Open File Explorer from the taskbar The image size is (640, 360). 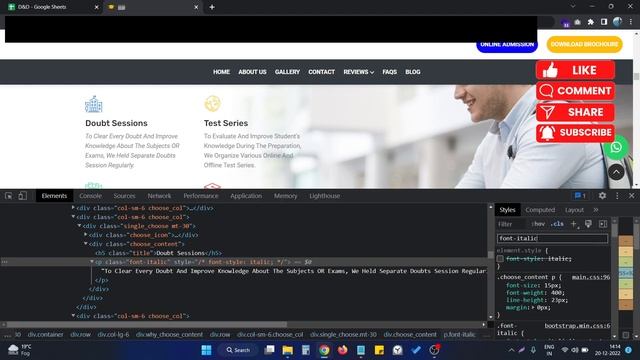coord(287,350)
